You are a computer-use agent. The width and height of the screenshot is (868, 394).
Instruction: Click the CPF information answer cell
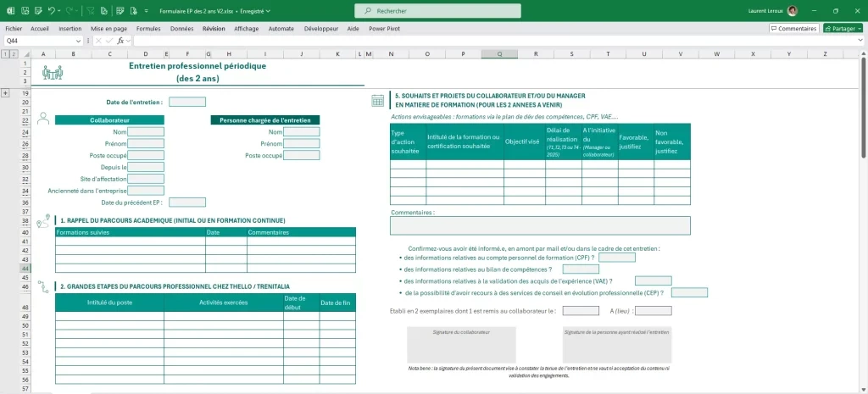click(617, 258)
